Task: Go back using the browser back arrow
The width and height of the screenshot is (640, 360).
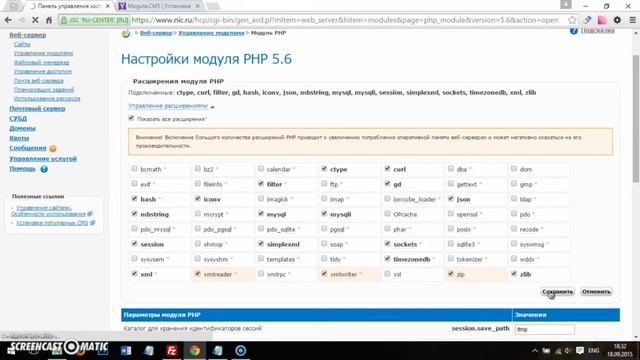Action: pyautogui.click(x=8, y=20)
